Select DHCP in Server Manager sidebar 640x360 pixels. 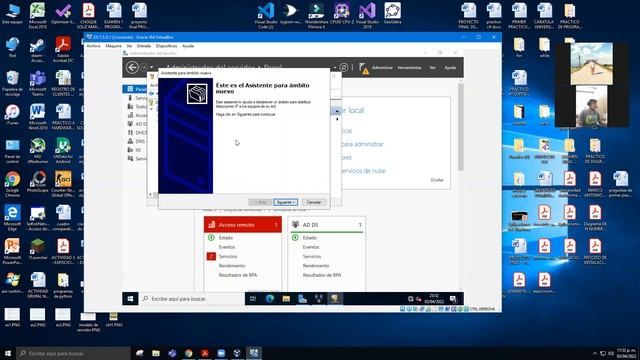[x=136, y=133]
